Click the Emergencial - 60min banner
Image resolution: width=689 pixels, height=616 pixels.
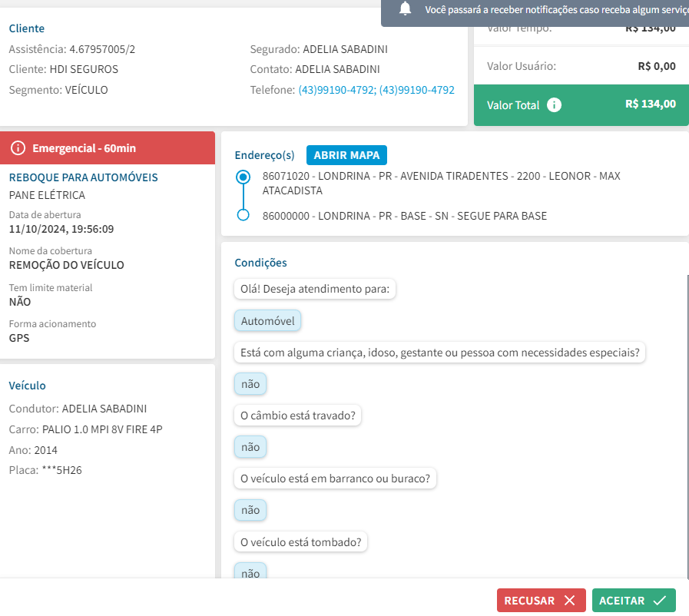coord(108,148)
